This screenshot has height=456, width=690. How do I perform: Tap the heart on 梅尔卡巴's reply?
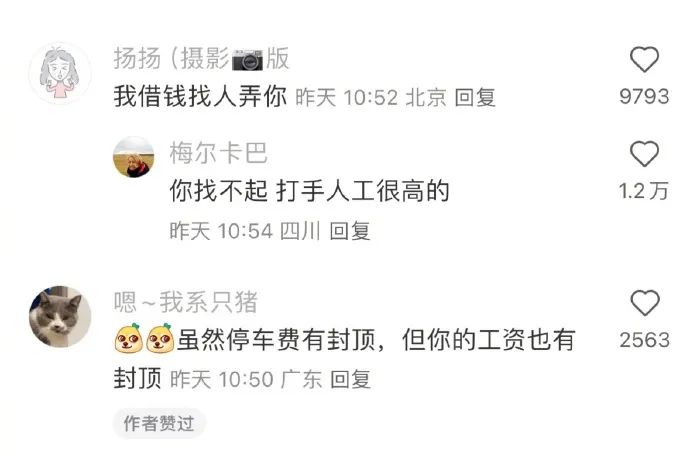click(644, 154)
